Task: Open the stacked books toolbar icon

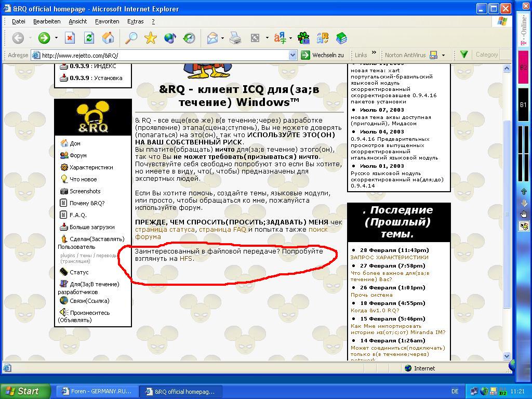Action: tap(342, 38)
